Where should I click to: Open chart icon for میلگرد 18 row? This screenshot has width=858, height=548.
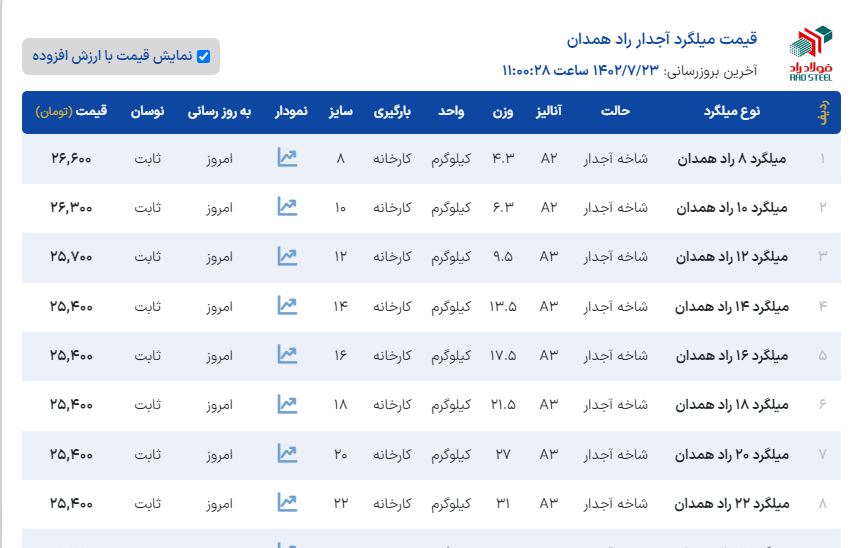(x=287, y=405)
